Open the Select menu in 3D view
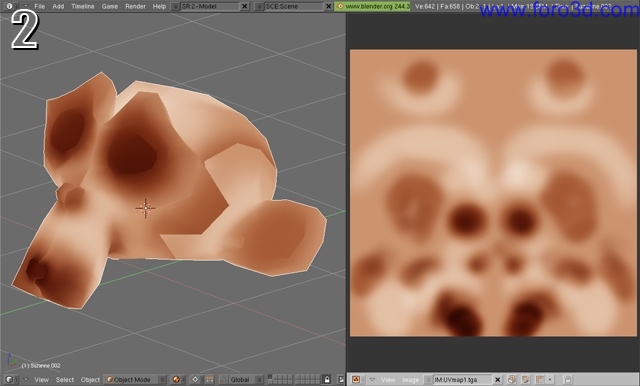This screenshot has height=386, width=640. (64, 379)
